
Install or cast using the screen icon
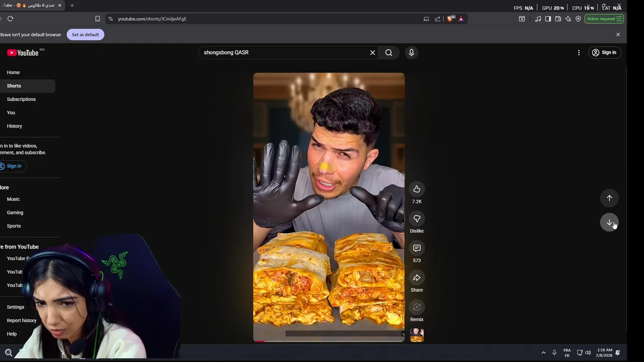[426, 19]
